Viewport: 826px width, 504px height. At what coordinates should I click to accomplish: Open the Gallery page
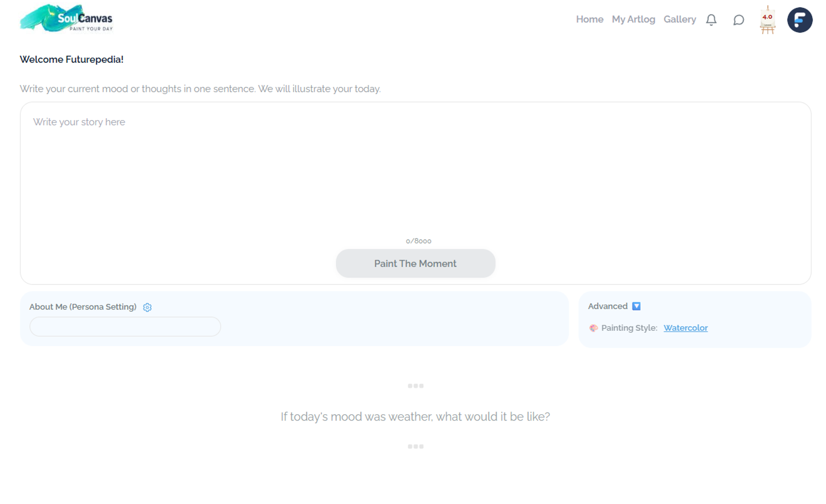tap(679, 19)
